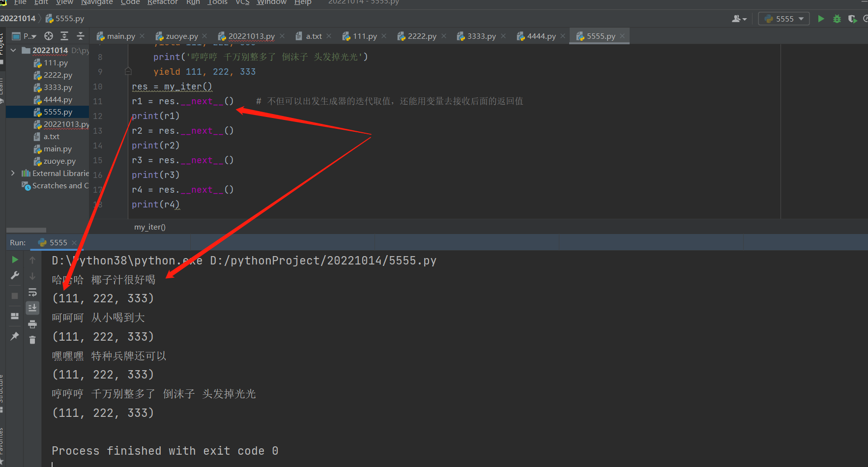Click the my_iter() breadcrumb below the editor

click(x=150, y=227)
